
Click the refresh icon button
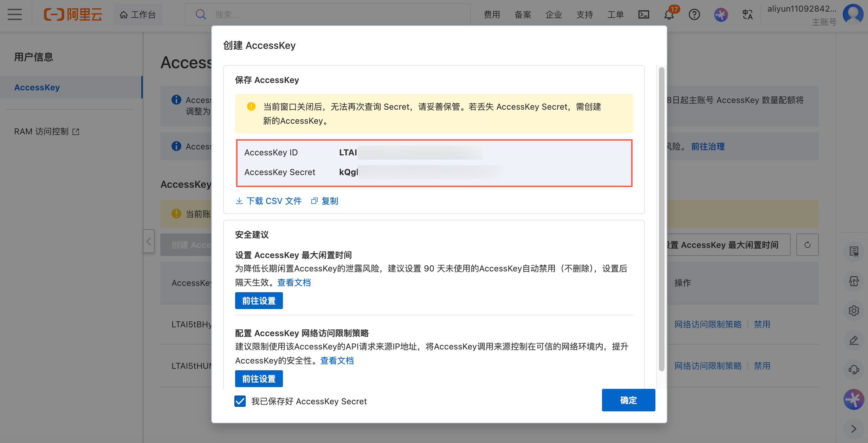807,245
